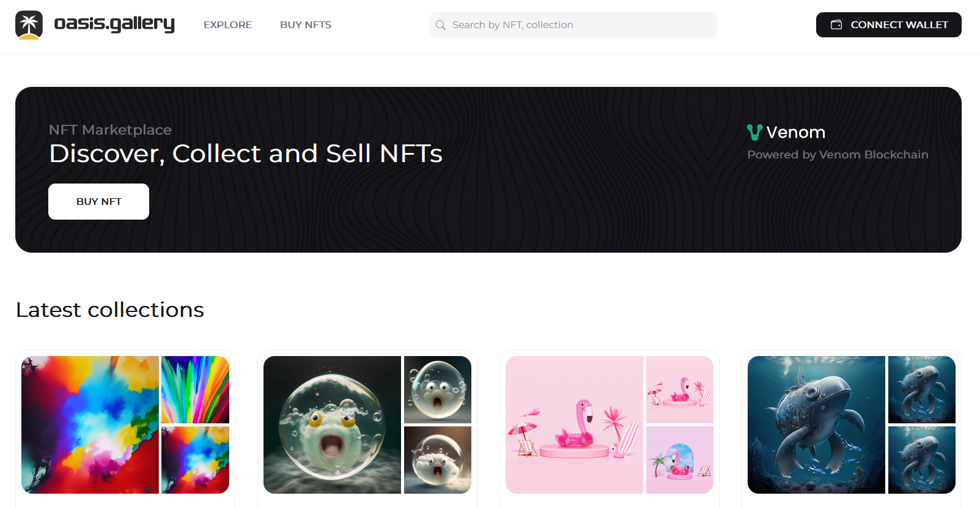Open the large bubble frog collection image
The width and height of the screenshot is (980, 509).
[x=332, y=425]
